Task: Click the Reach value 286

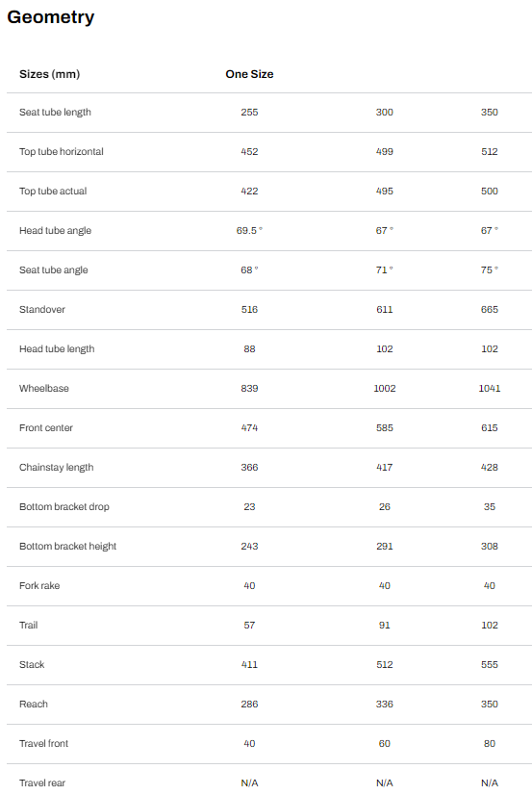Action: (249, 705)
